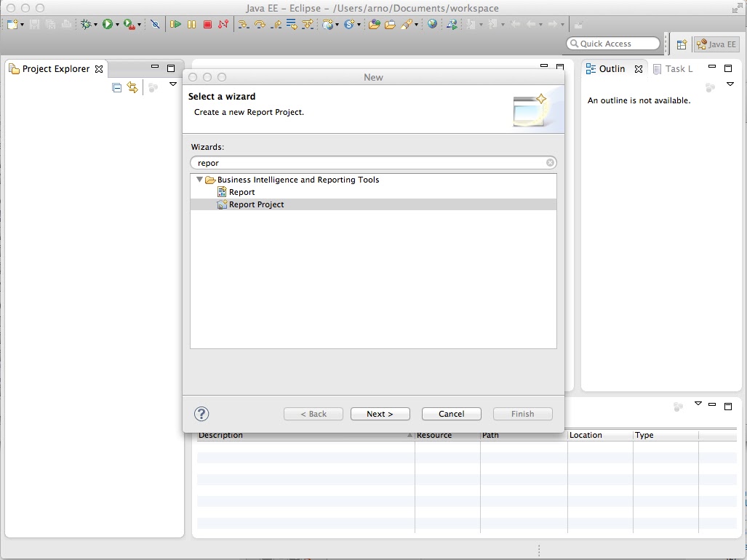747x560 pixels.
Task: Click the Resume debug icon
Action: click(x=175, y=24)
